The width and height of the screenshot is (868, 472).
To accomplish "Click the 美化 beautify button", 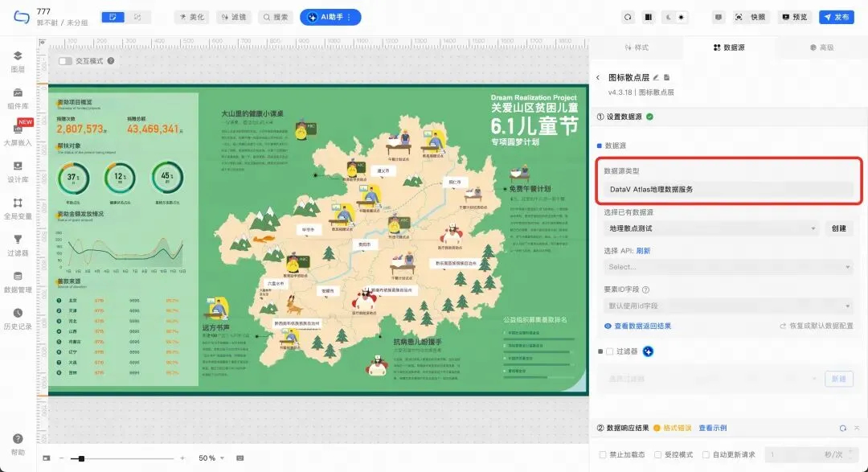I will coord(191,17).
